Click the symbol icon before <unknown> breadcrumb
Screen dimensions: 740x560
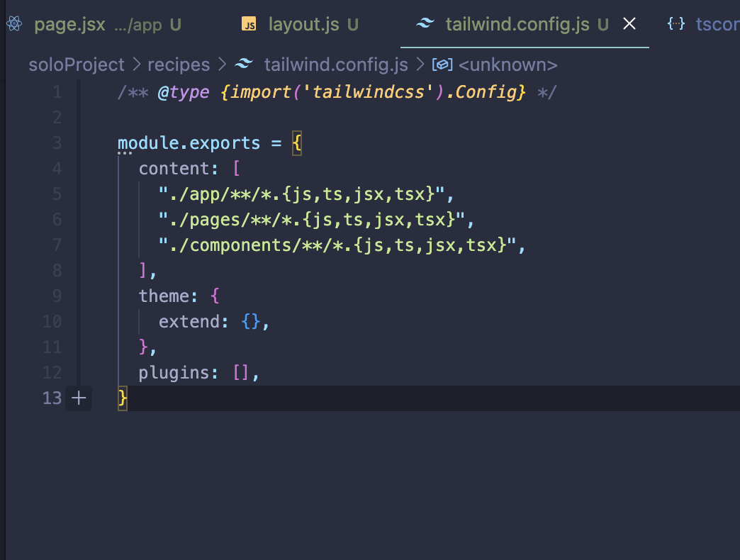click(x=442, y=65)
